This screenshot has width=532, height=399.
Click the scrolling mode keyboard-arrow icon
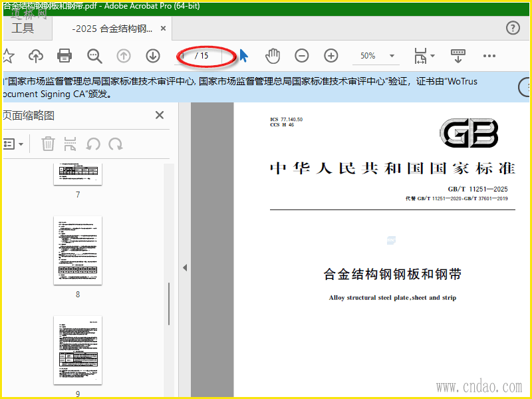[458, 56]
